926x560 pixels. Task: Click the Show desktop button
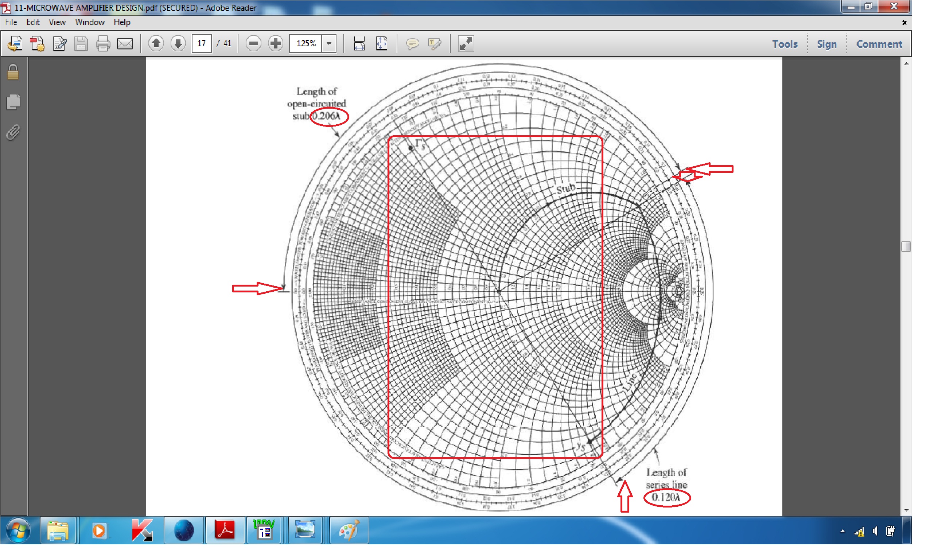coord(907,530)
